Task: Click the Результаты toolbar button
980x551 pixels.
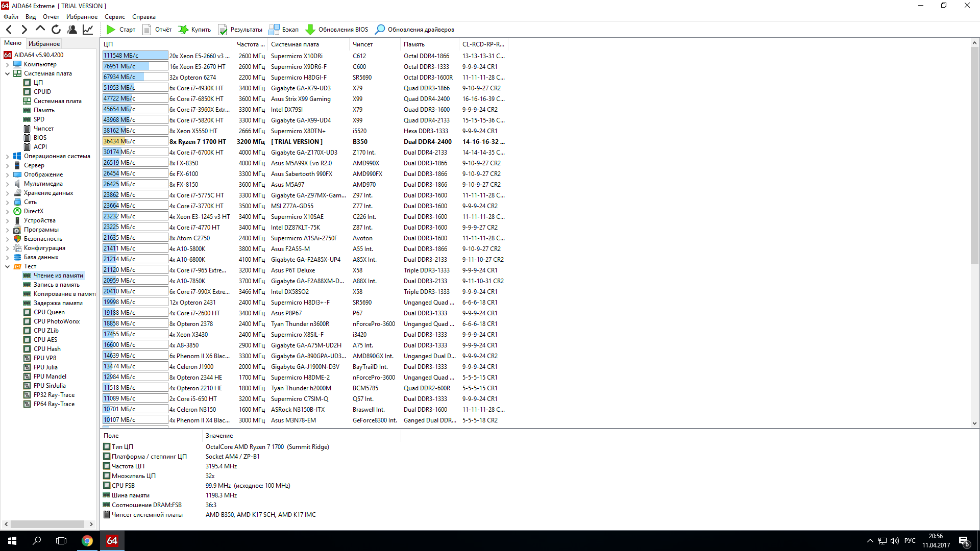Action: tap(240, 30)
